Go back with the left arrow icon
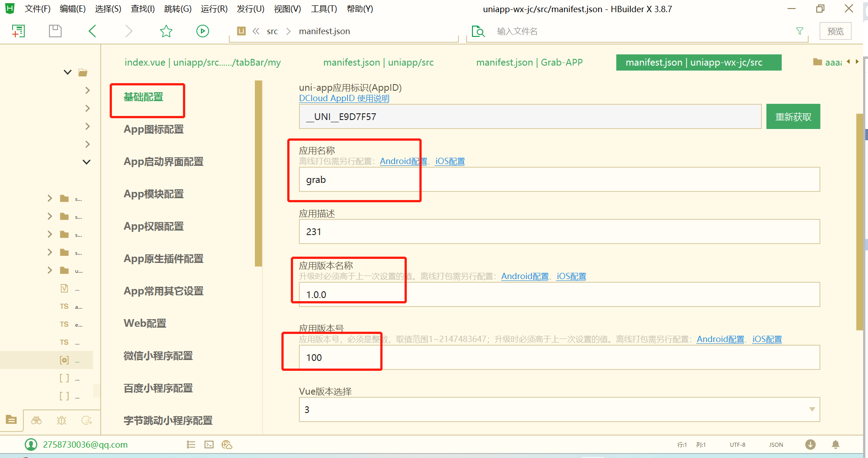The image size is (868, 458). point(93,31)
